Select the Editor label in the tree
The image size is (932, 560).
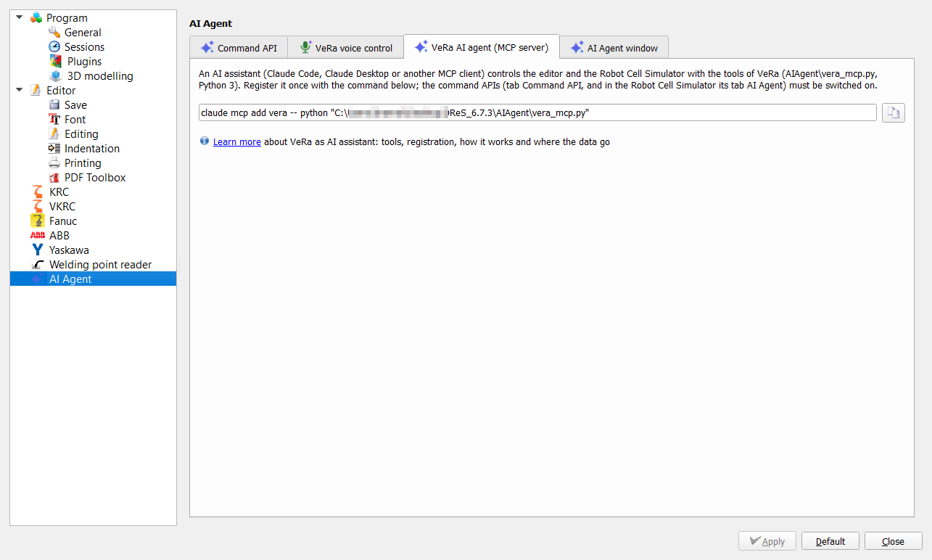click(61, 90)
